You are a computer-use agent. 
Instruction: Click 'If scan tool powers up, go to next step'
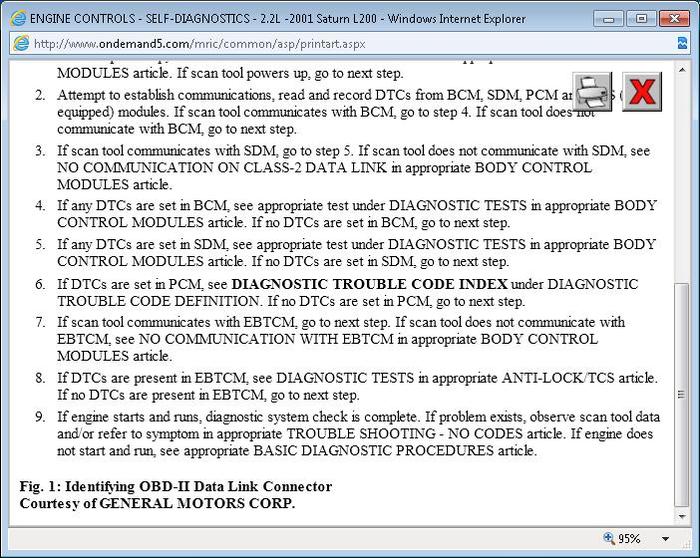[x=290, y=73]
